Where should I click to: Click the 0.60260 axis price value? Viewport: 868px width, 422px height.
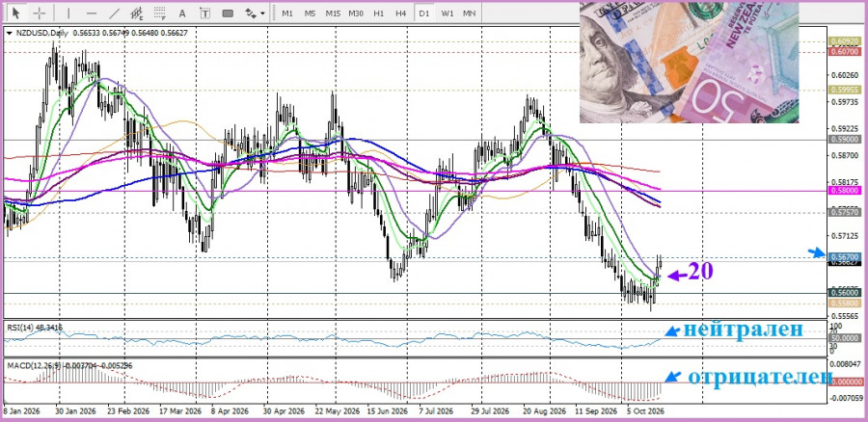844,74
